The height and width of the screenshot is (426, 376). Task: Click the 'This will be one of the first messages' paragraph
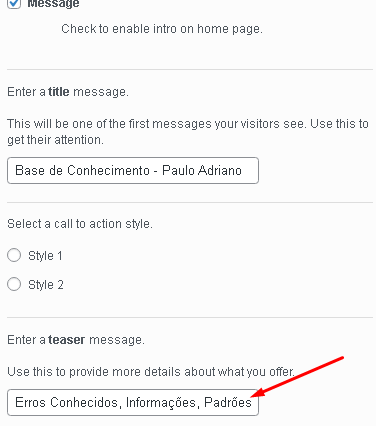tap(188, 132)
